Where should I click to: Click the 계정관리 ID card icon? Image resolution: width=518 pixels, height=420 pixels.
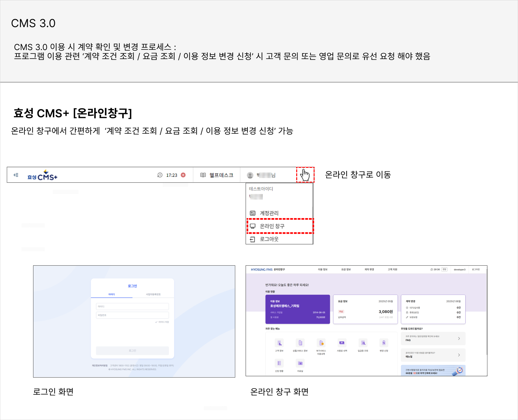tap(252, 213)
